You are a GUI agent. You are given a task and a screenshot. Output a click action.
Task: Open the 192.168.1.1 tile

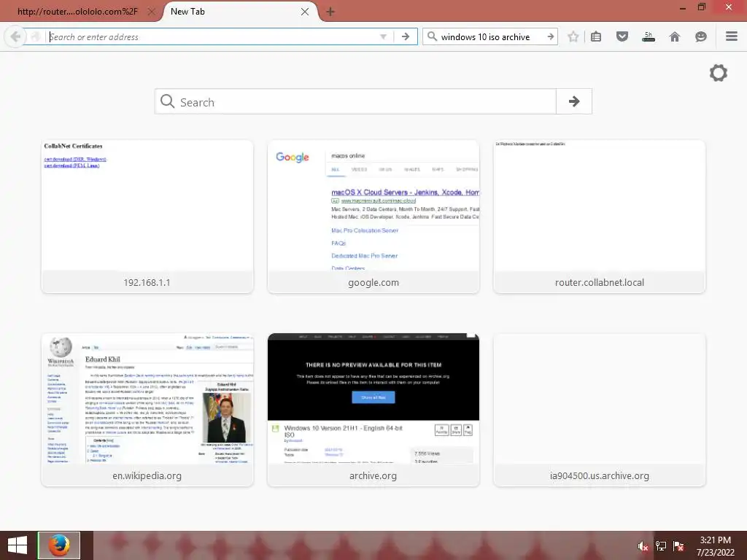click(147, 217)
